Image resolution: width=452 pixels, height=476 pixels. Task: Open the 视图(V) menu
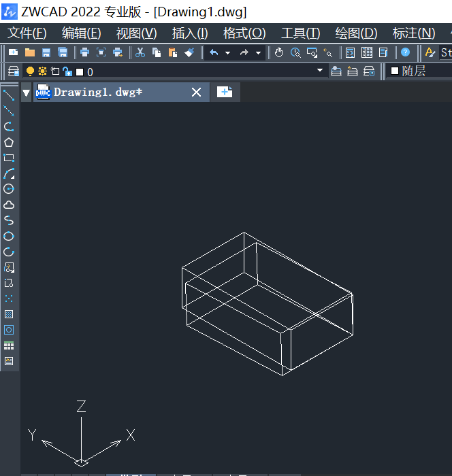pyautogui.click(x=136, y=33)
